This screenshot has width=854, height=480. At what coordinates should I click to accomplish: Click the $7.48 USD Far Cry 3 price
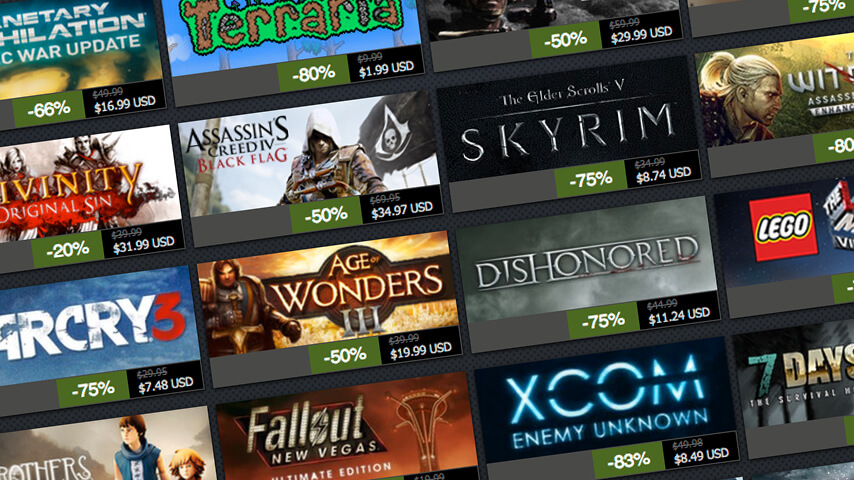166,383
